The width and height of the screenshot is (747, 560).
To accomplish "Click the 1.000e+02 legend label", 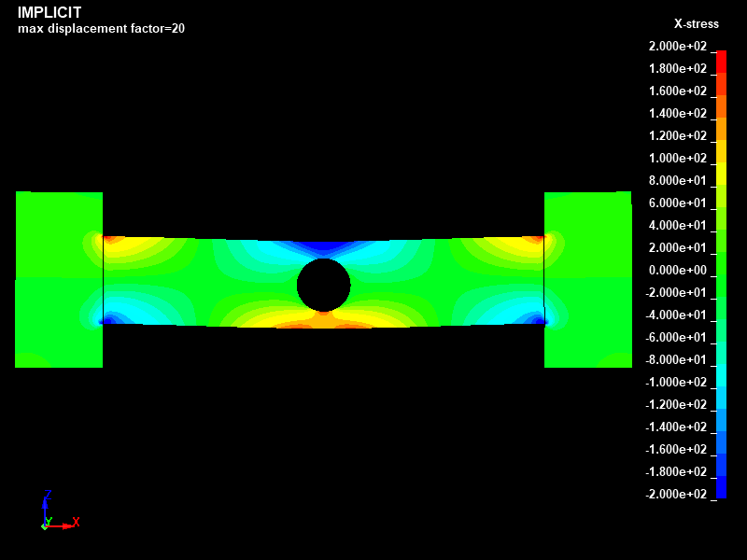I will click(678, 159).
